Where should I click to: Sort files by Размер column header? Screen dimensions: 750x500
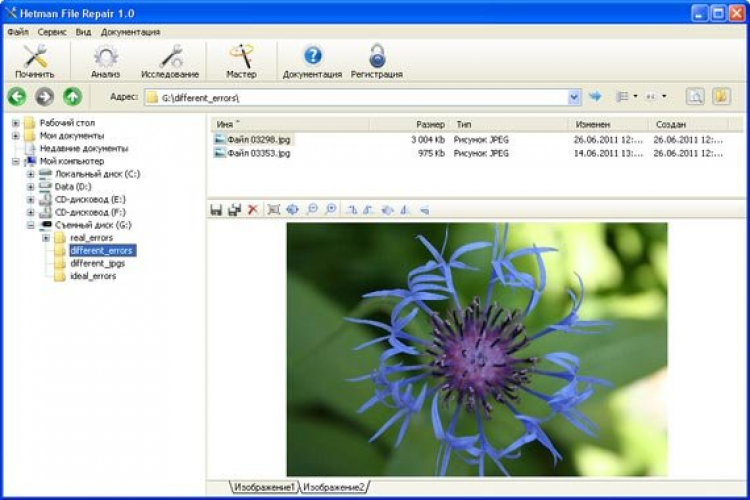point(409,124)
